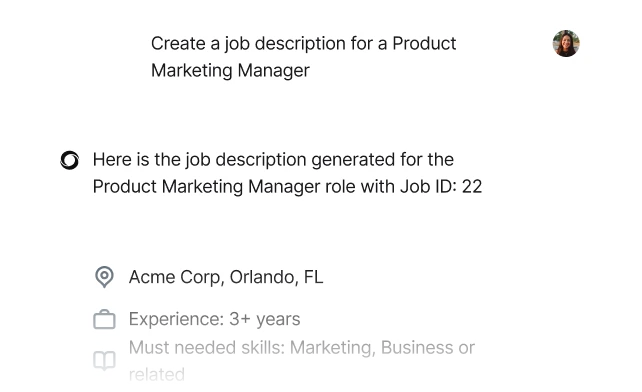Click the word "Product" ending the prompt's first line
The image size is (642, 392).
(x=424, y=43)
